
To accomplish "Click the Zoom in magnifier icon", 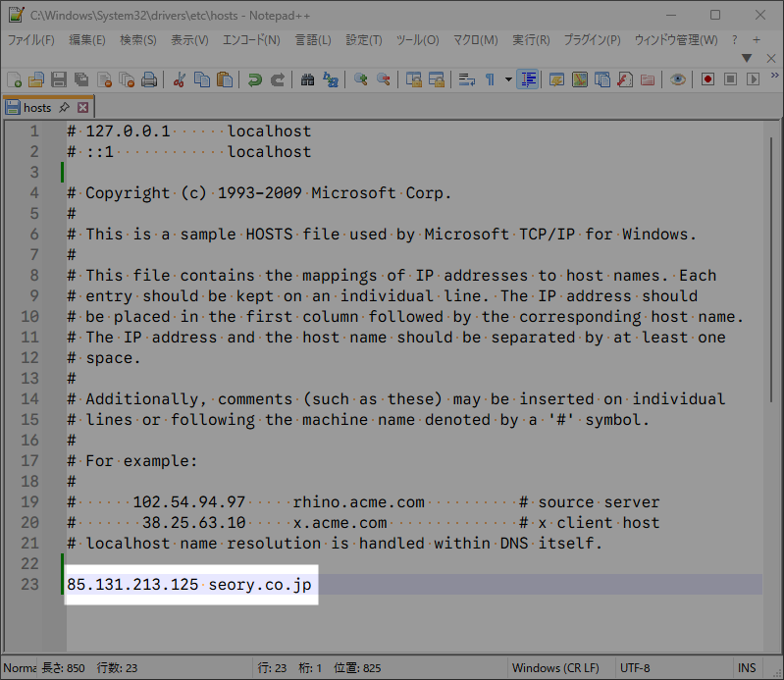I will click(x=361, y=79).
